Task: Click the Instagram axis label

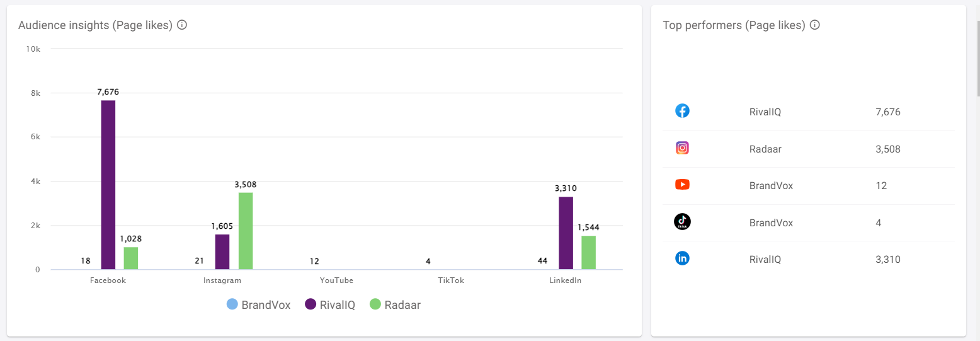Action: tap(222, 280)
